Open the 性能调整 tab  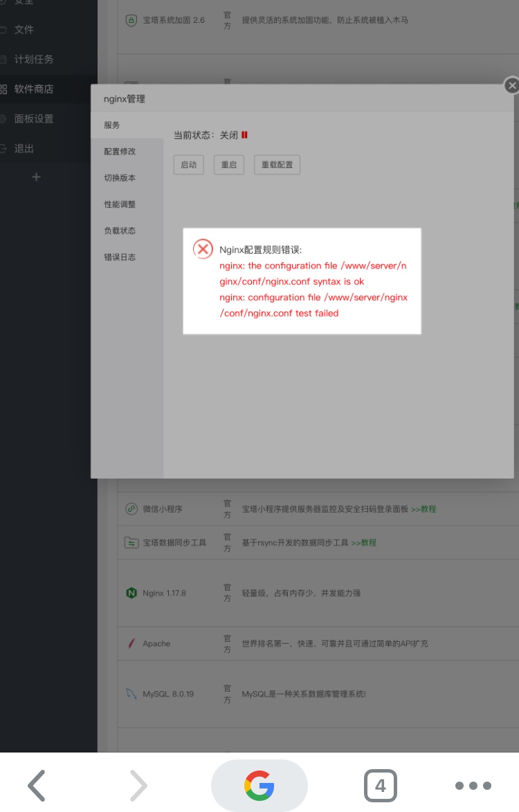pos(127,204)
